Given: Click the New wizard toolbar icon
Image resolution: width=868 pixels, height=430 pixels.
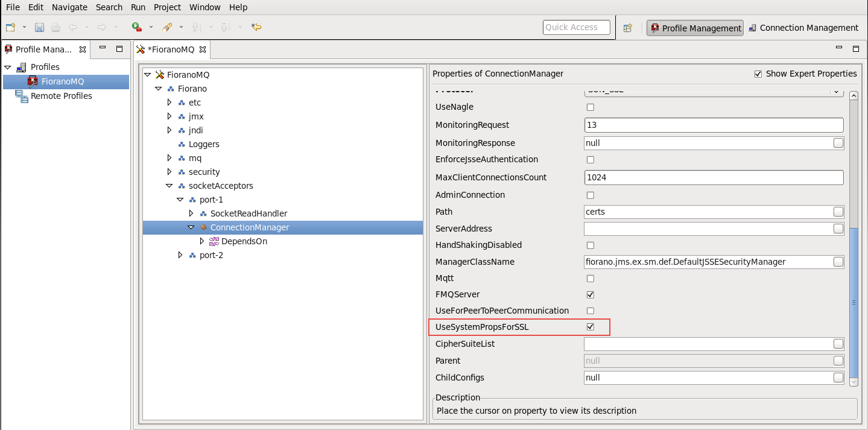Looking at the screenshot, I should [10, 27].
